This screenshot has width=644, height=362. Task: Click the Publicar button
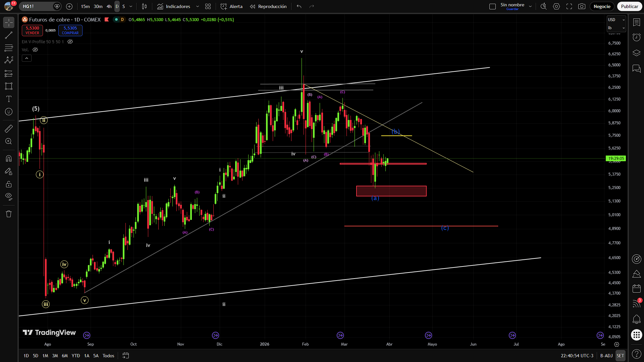629,6
